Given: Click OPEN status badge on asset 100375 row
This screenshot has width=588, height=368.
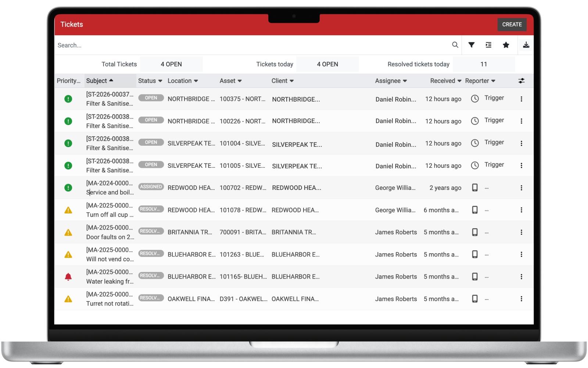Looking at the screenshot, I should coord(151,98).
